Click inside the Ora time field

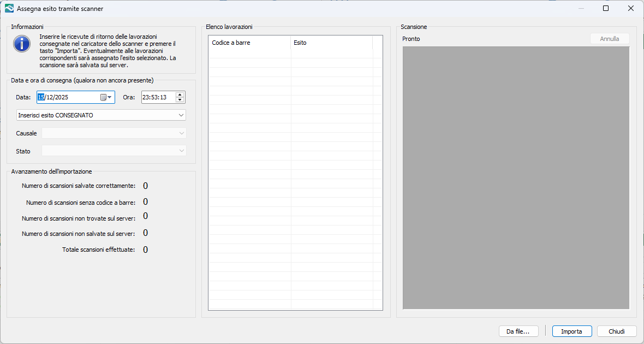click(157, 97)
